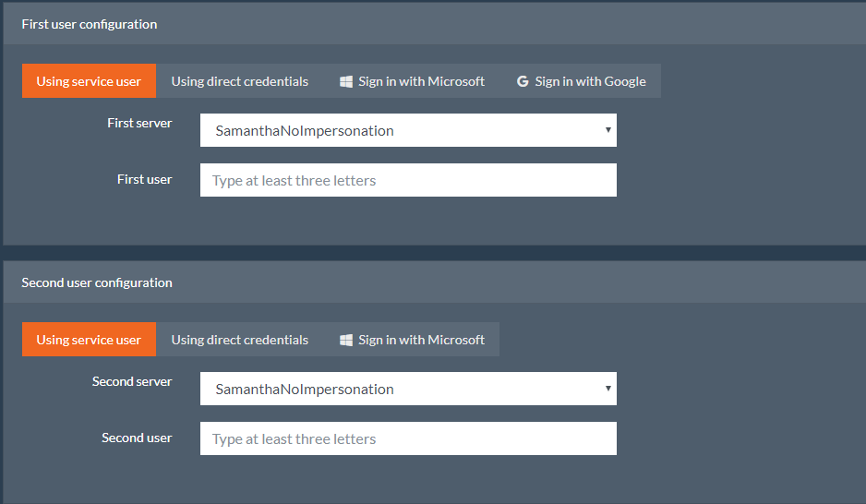Focus the Second user input field
Viewport: 866px width, 504px height.
408,438
